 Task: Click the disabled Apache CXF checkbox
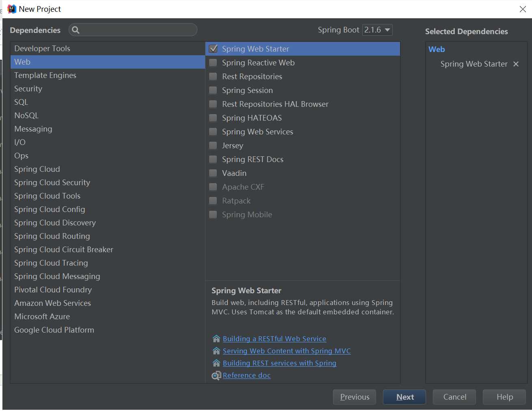coord(213,187)
